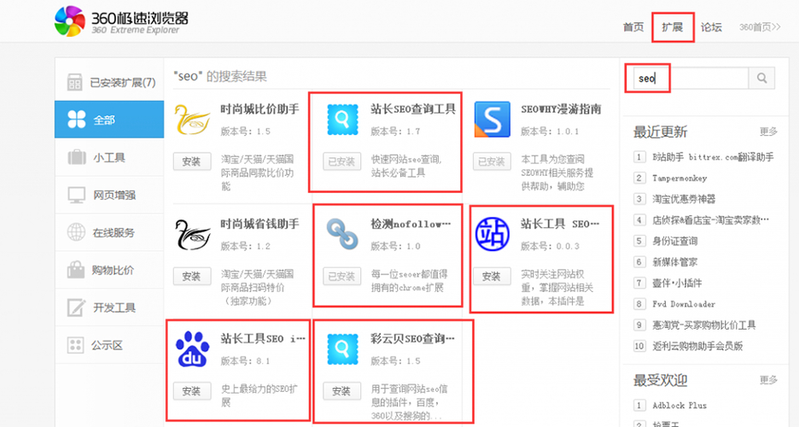Image resolution: width=799 pixels, height=427 pixels.
Task: Click 更多 next to 最近更新
Action: 768,131
